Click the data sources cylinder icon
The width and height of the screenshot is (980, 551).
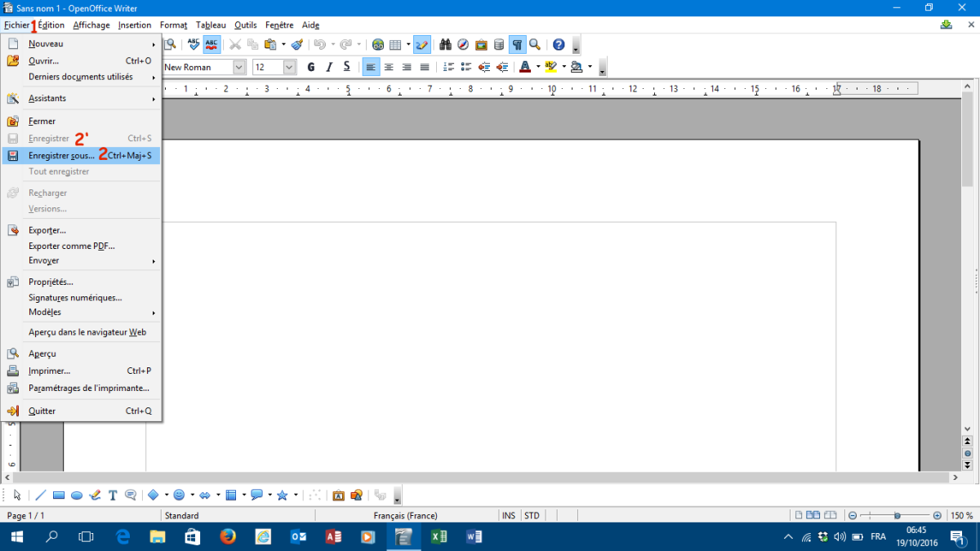coord(499,45)
